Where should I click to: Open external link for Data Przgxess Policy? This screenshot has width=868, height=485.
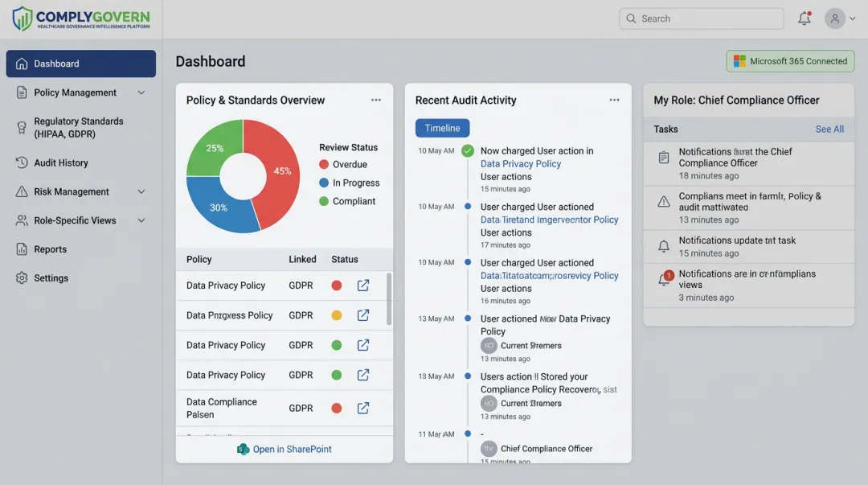point(363,315)
